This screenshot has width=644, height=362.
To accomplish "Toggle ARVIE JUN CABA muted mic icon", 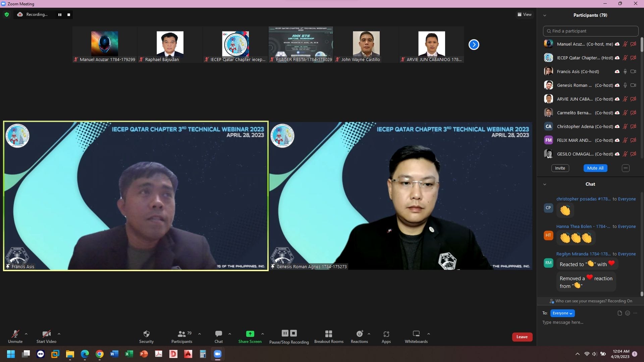I will [x=625, y=99].
